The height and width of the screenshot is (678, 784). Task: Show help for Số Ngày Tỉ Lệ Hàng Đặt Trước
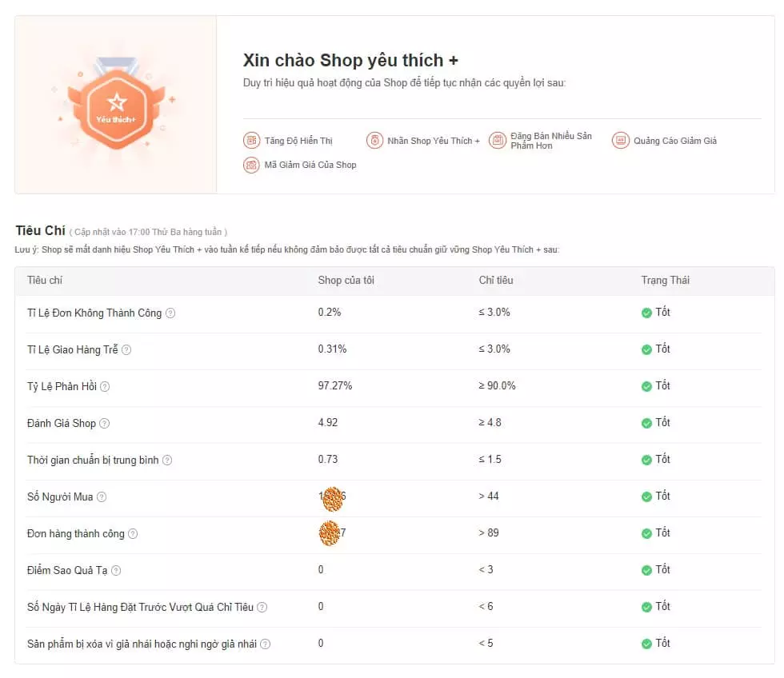262,608
